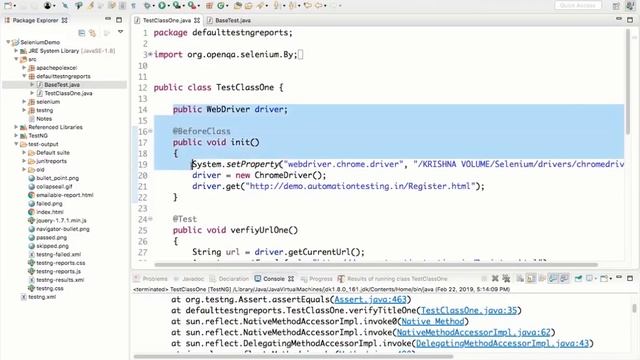The width and height of the screenshot is (640, 360).
Task: Collapse the @Test method at line 24
Action: 150,219
